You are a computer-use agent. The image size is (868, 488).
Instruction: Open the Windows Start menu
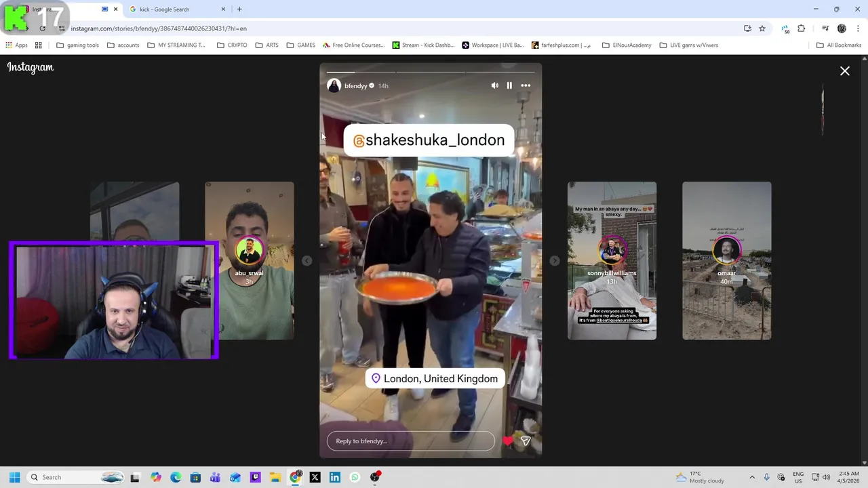pyautogui.click(x=14, y=477)
